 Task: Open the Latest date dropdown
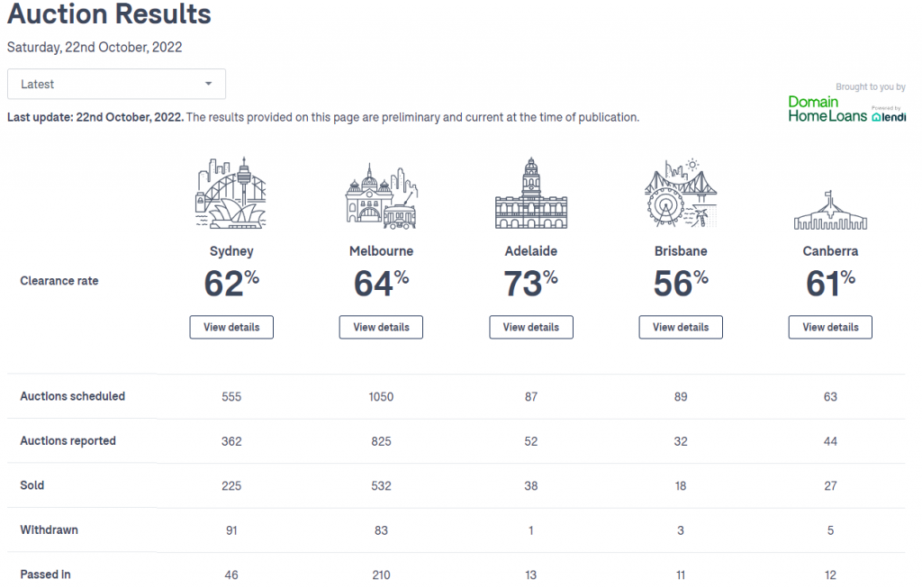click(116, 84)
